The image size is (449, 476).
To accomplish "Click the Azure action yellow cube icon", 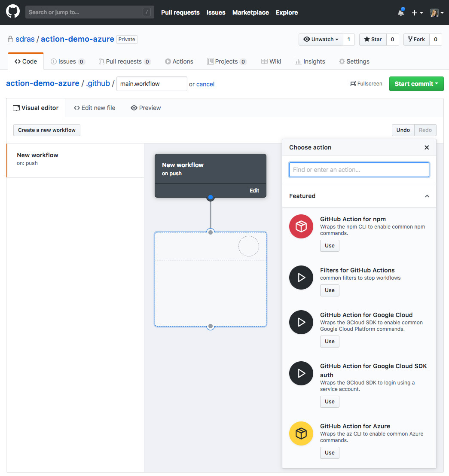I will pyautogui.click(x=301, y=433).
